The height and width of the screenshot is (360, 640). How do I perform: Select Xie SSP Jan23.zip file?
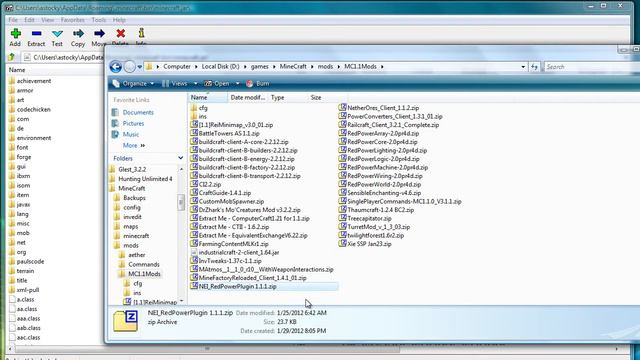[x=365, y=244]
